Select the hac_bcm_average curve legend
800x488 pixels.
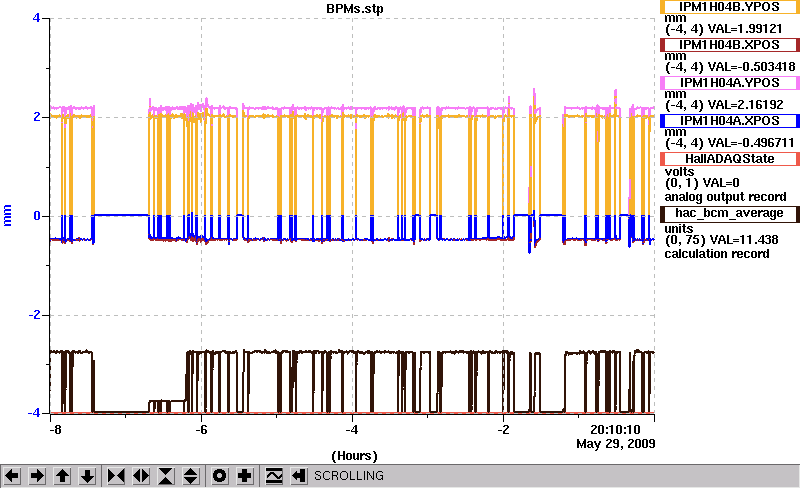point(730,213)
